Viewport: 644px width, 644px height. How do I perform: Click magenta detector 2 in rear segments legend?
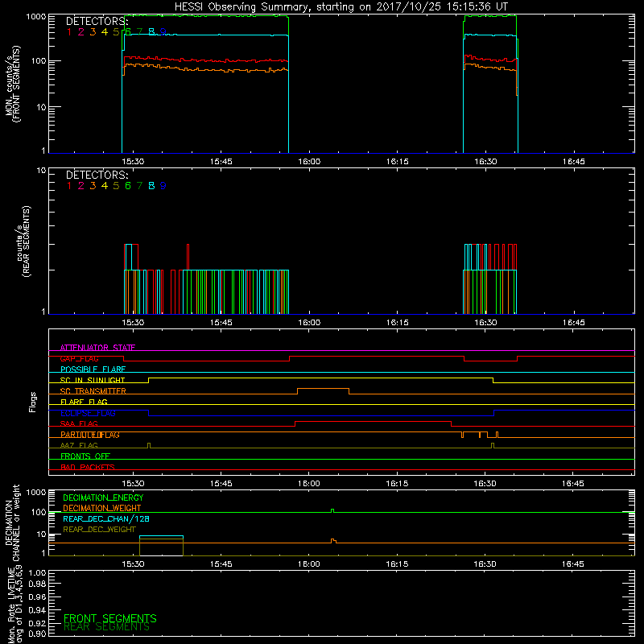(x=81, y=186)
